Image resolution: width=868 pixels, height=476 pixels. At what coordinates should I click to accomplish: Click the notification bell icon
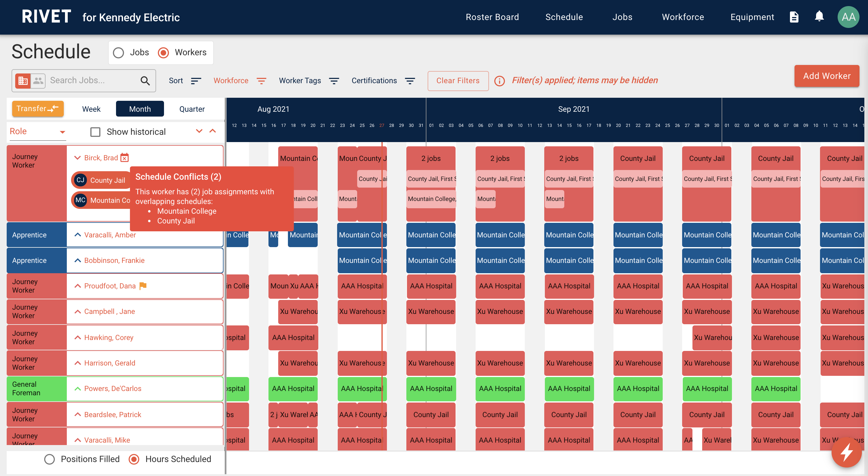[819, 17]
